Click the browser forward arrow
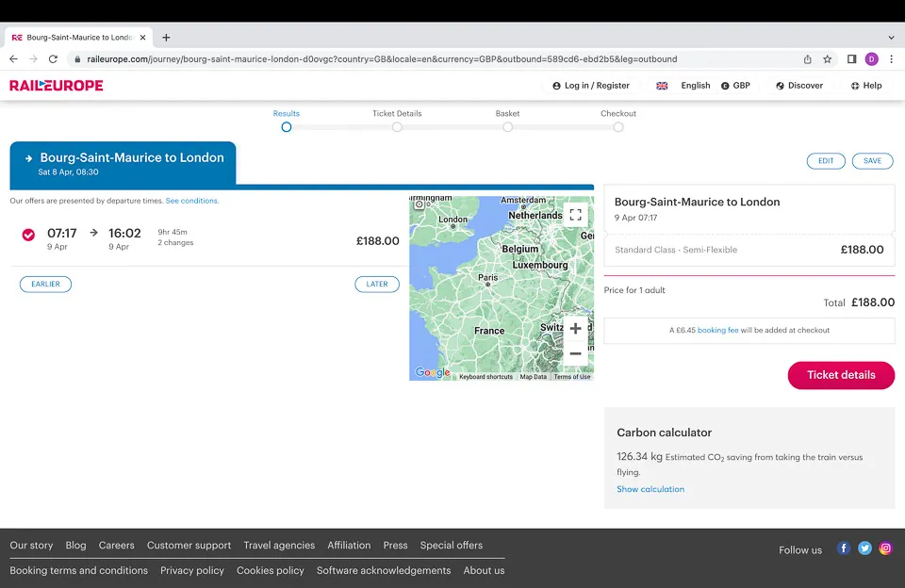This screenshot has height=588, width=905. tap(33, 58)
